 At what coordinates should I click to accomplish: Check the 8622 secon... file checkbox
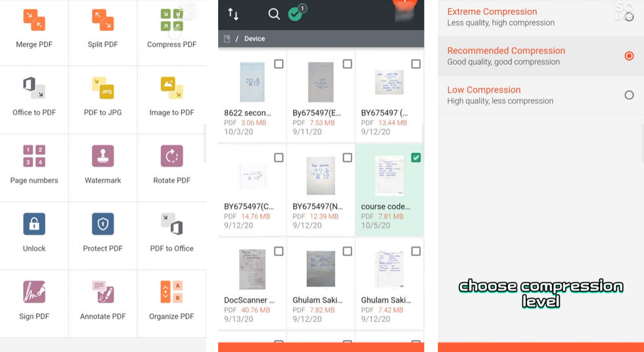(x=279, y=64)
